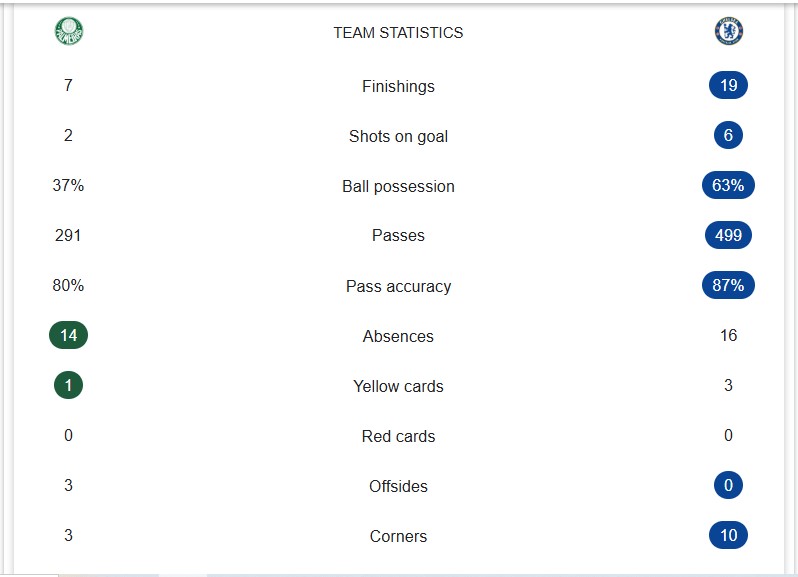Select Chelsea's 19 finishings badge
This screenshot has width=798, height=577.
click(728, 85)
